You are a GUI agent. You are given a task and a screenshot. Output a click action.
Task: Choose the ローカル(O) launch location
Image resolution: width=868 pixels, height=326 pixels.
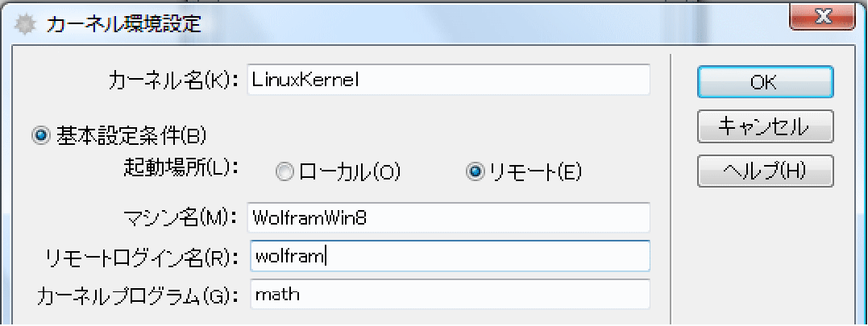coord(284,172)
